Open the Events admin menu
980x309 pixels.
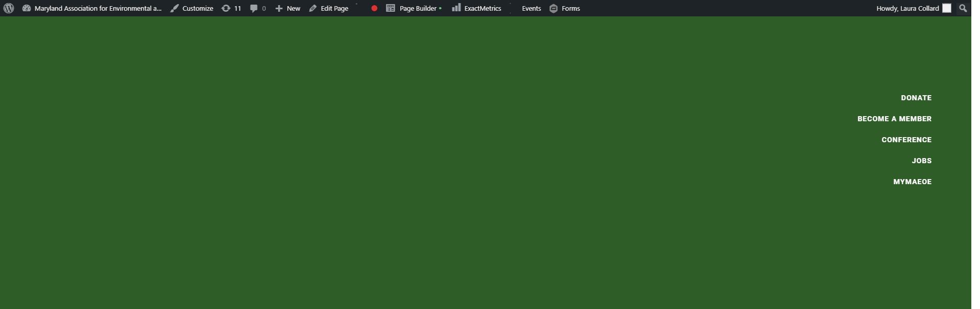[531, 8]
